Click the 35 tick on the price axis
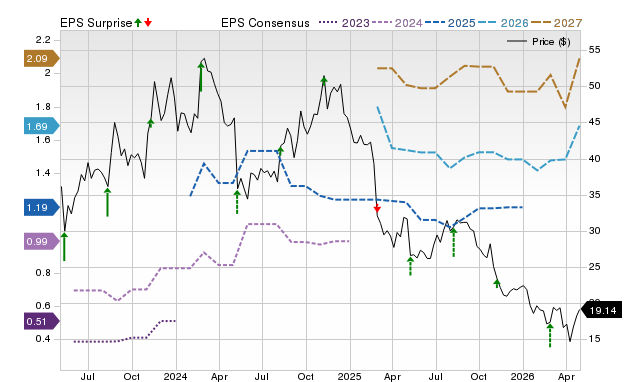 [594, 195]
